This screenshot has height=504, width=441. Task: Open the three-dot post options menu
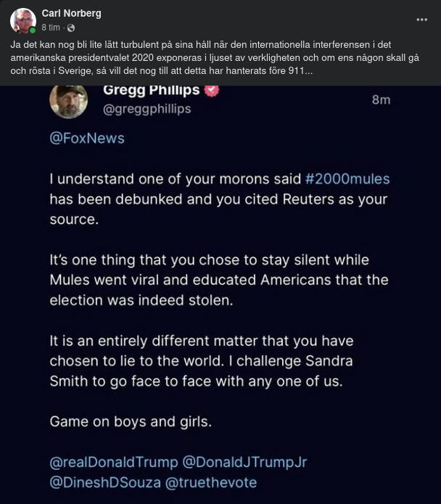(421, 20)
